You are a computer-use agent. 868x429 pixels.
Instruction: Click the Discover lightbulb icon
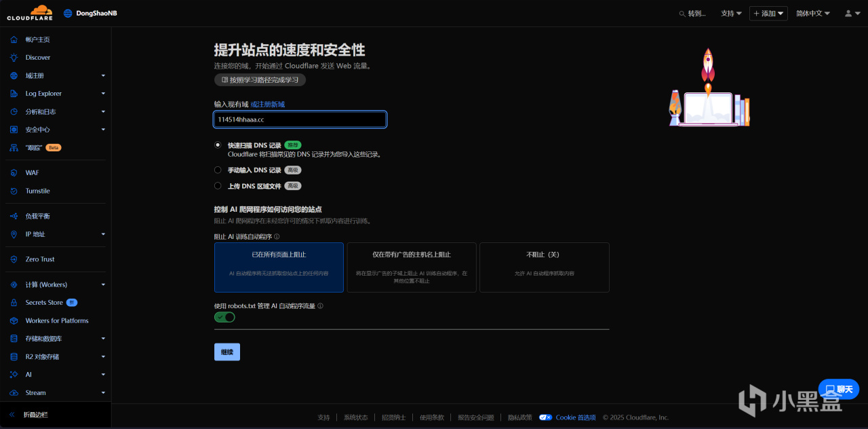(x=14, y=58)
